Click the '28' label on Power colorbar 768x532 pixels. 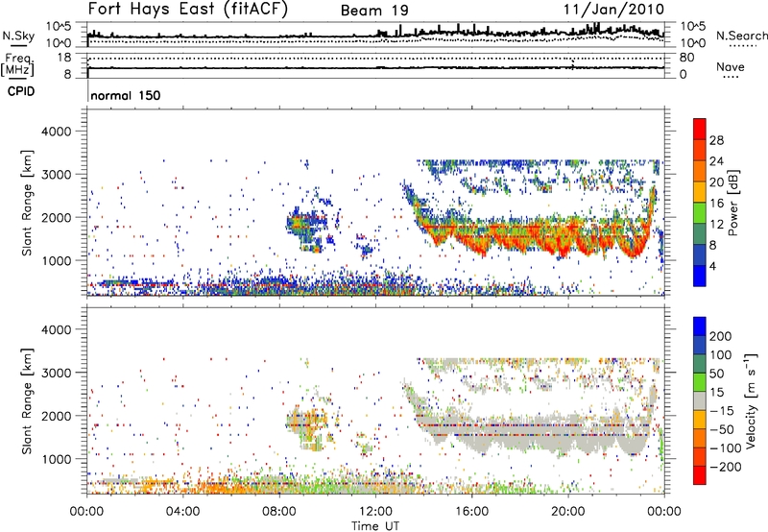tap(716, 140)
